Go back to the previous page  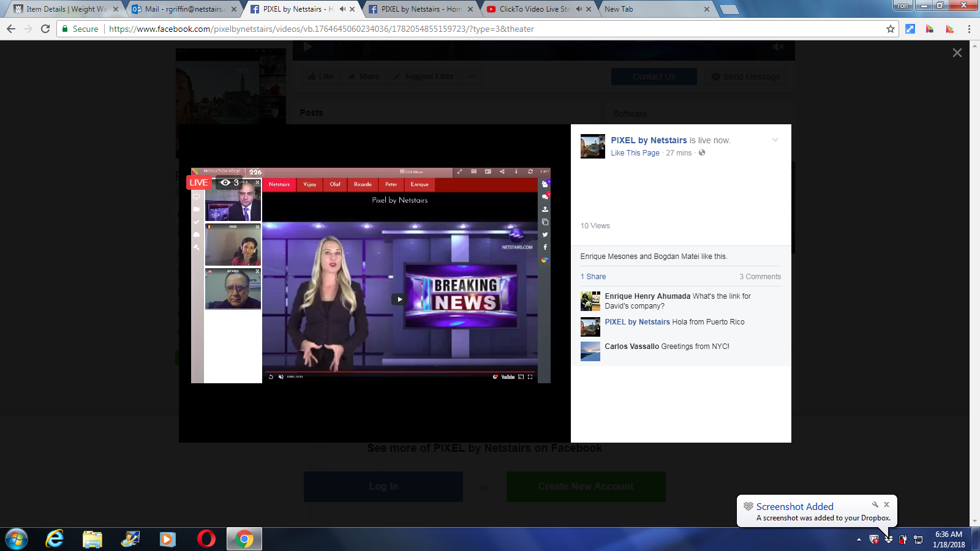pyautogui.click(x=11, y=29)
